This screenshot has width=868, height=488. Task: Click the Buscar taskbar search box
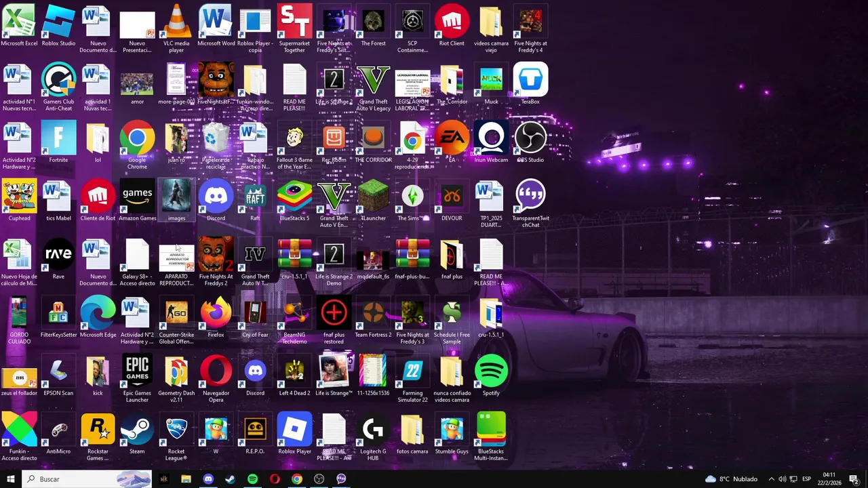click(x=88, y=479)
